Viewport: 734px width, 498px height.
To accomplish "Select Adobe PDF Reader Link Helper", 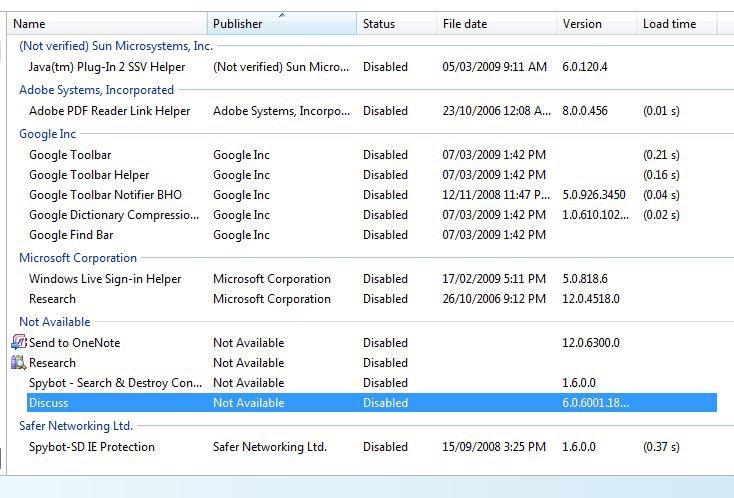I will coord(372,111).
